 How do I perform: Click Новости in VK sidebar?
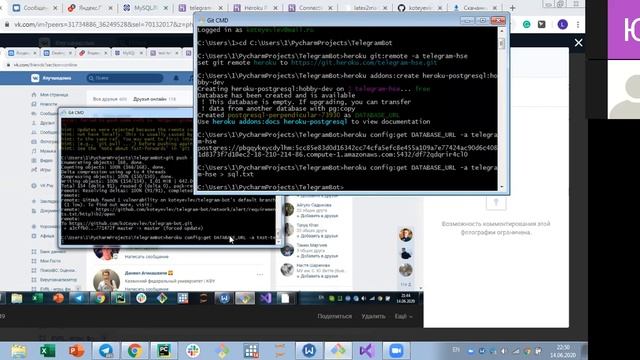(x=49, y=104)
